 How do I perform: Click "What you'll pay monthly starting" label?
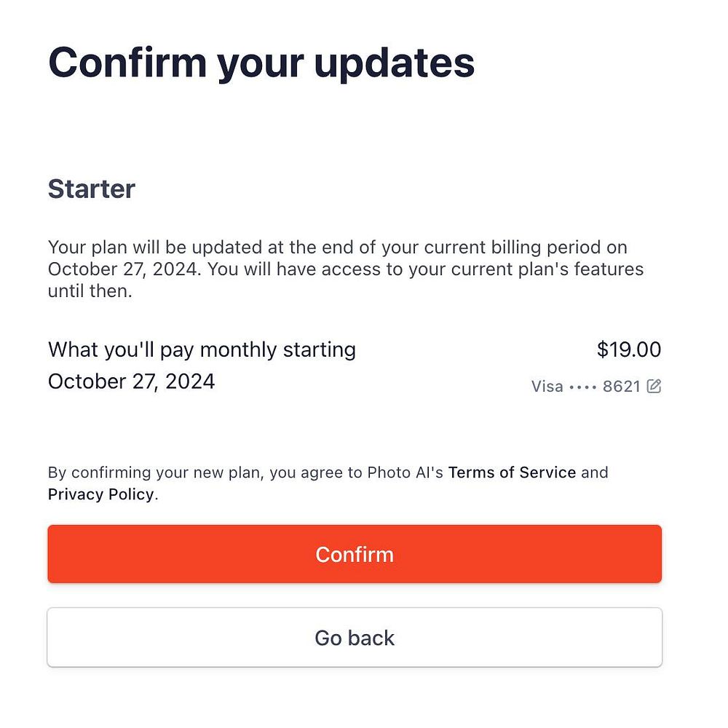click(202, 349)
